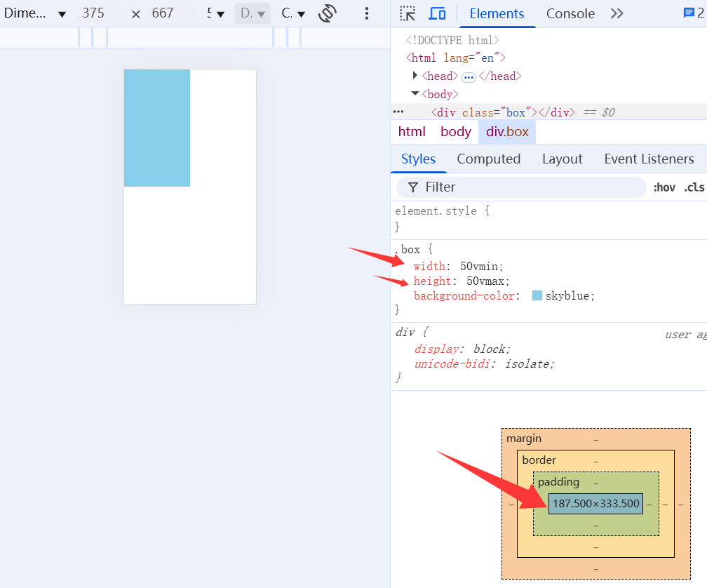Screen dimensions: 707x588
Task: Click the skyblue color swatch
Action: pyautogui.click(x=537, y=295)
